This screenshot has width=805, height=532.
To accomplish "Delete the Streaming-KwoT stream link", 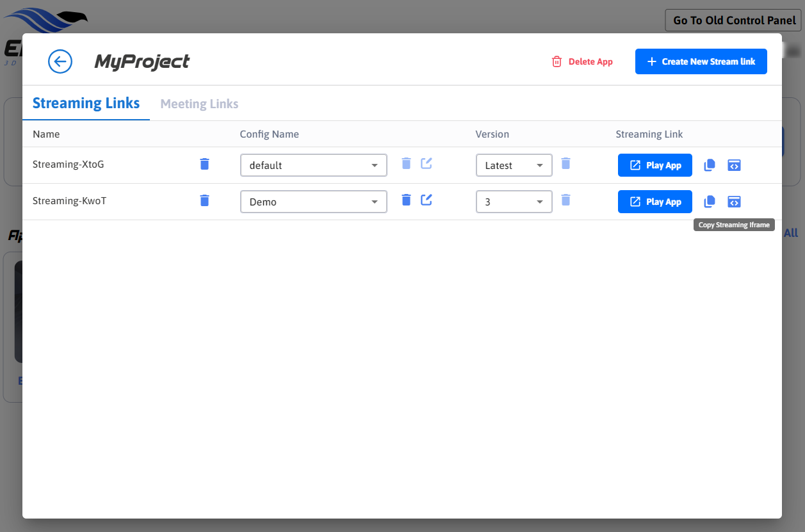I will [204, 200].
